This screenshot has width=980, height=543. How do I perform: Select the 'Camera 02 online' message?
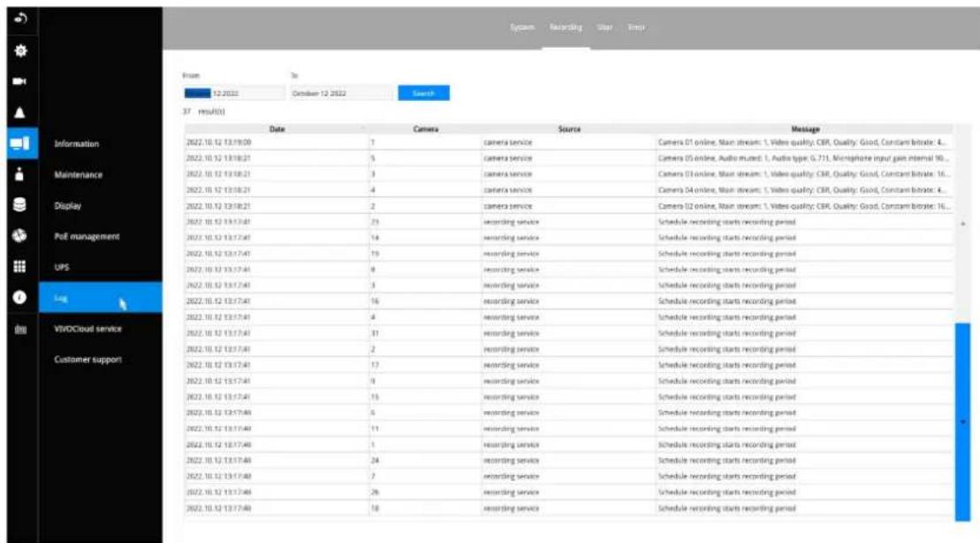[x=803, y=206]
